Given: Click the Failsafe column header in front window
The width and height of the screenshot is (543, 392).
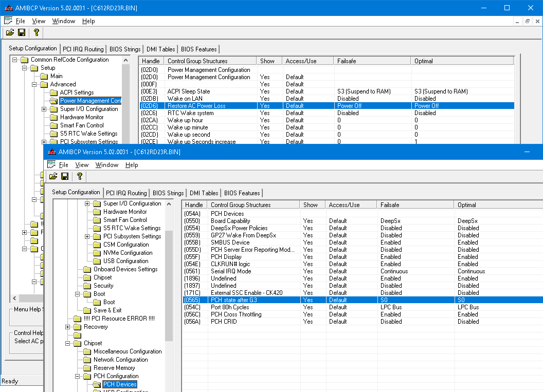Looking at the screenshot, I should tap(390, 205).
